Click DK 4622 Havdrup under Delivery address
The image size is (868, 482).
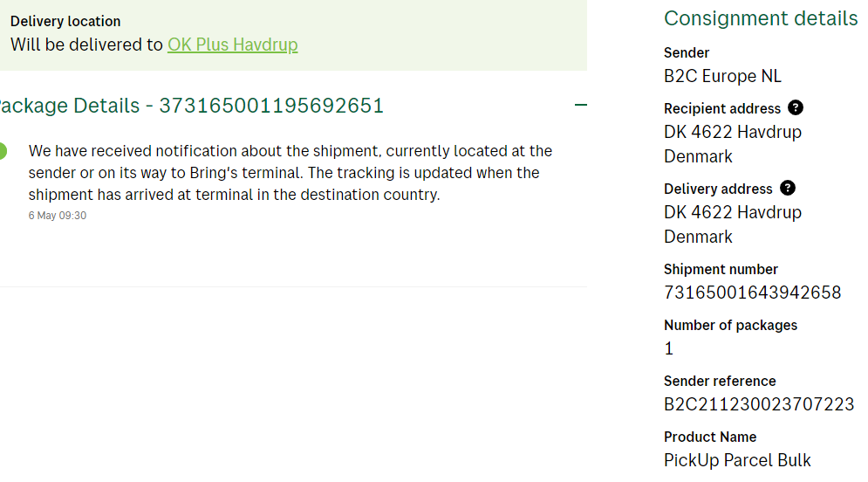click(732, 212)
